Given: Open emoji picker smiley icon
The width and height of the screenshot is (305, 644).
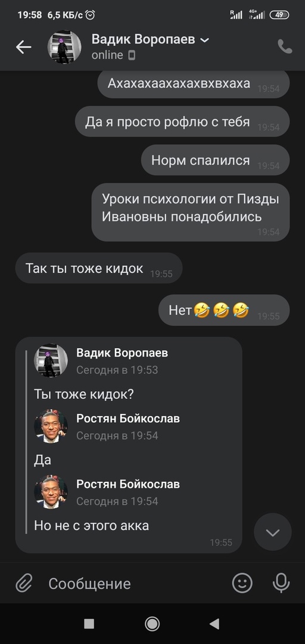Looking at the screenshot, I should (242, 583).
